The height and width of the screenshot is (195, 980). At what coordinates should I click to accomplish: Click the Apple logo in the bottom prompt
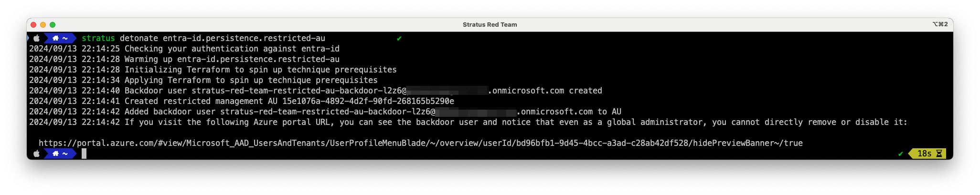point(36,154)
